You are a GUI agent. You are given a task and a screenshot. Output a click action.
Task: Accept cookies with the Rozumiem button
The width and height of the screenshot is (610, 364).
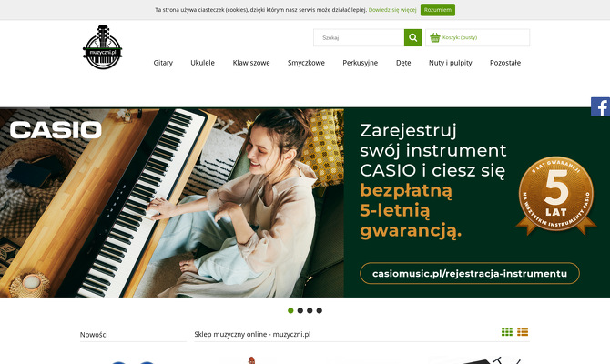coord(438,10)
